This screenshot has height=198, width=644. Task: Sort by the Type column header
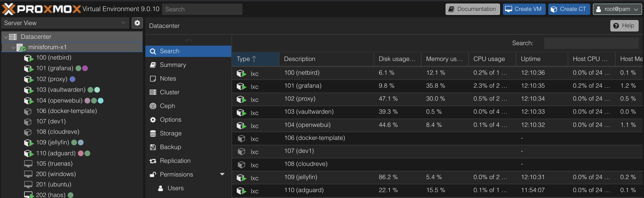coord(255,59)
